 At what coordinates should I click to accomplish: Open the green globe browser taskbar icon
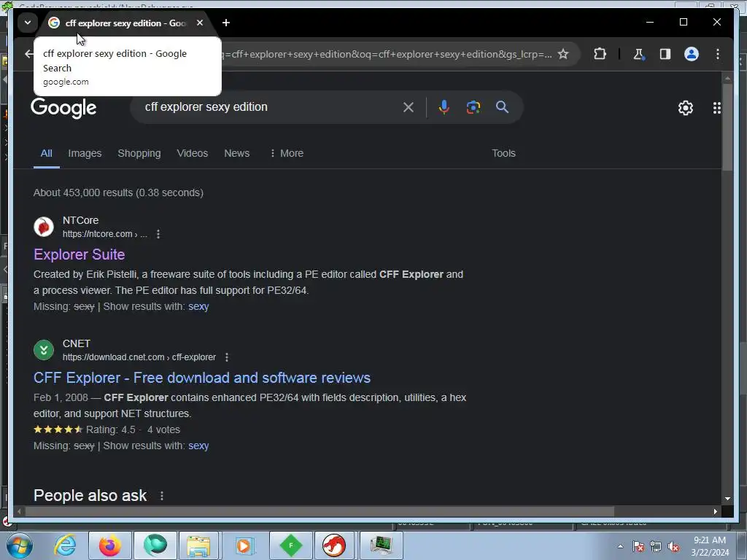coord(155,545)
